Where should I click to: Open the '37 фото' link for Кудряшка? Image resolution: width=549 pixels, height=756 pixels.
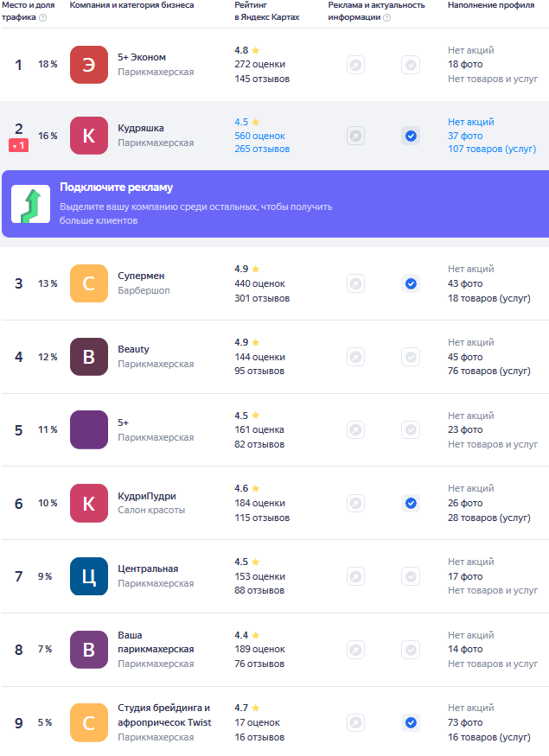point(465,136)
